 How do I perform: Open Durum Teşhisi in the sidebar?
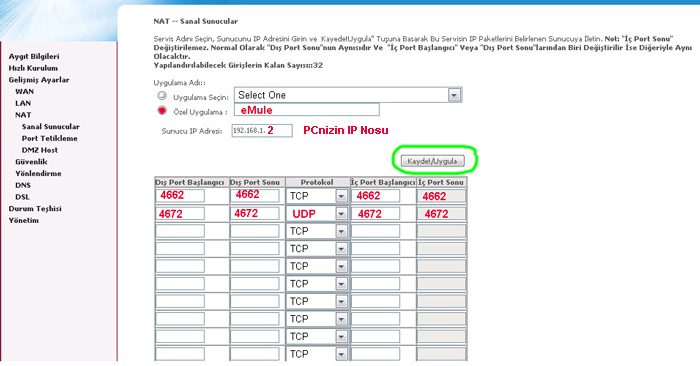35,208
